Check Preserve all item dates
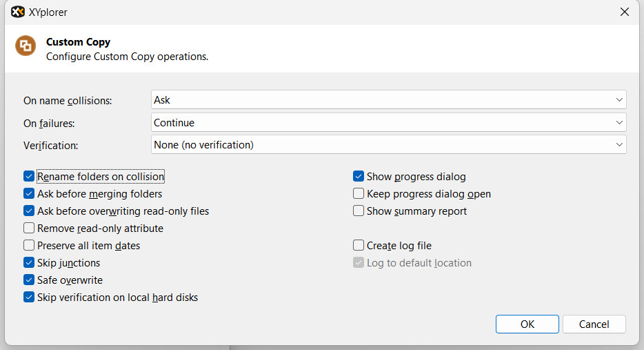Viewport: 644px width, 350px height. pyautogui.click(x=29, y=246)
